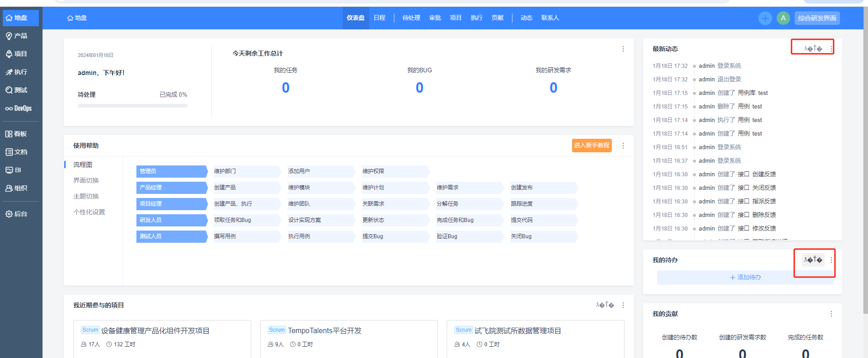This screenshot has height=358, width=868.
Task: Click 进入新手教程 button
Action: (x=591, y=146)
